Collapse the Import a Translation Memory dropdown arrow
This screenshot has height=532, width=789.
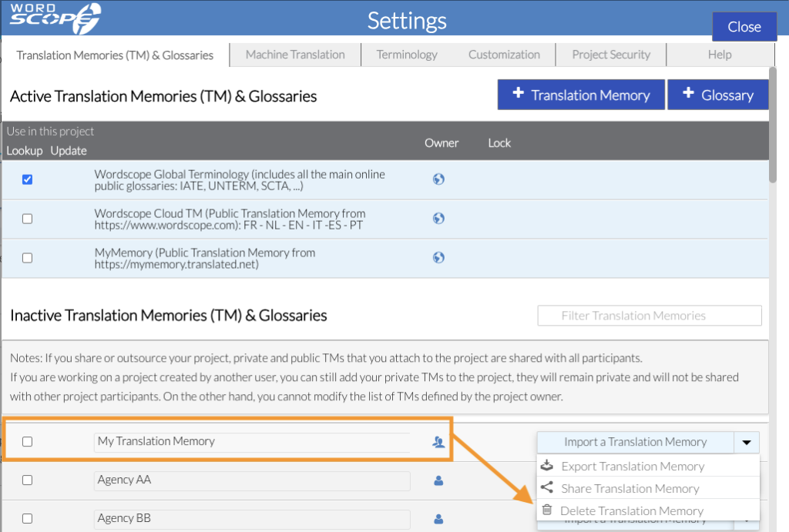746,442
